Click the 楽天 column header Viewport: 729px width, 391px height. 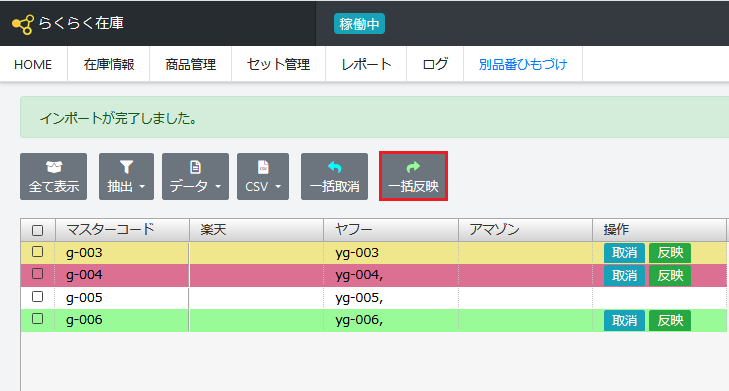(257, 230)
